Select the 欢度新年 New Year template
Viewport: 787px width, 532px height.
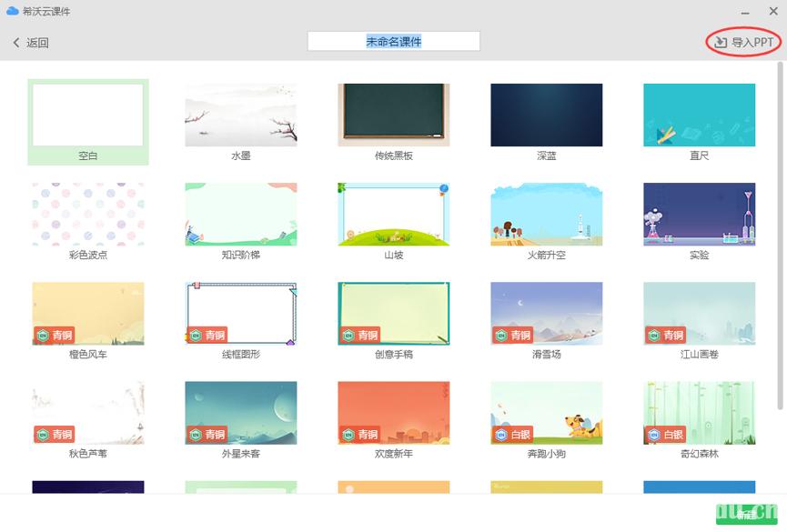pyautogui.click(x=393, y=412)
